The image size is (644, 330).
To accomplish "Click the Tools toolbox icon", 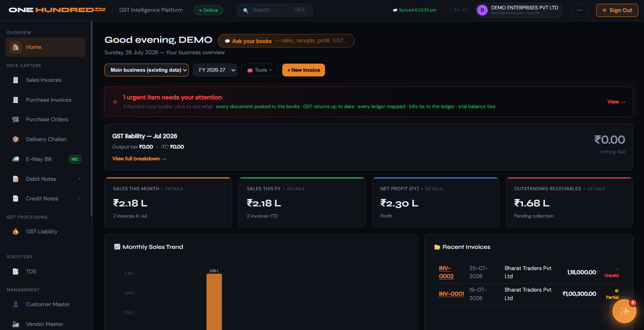I will 250,70.
